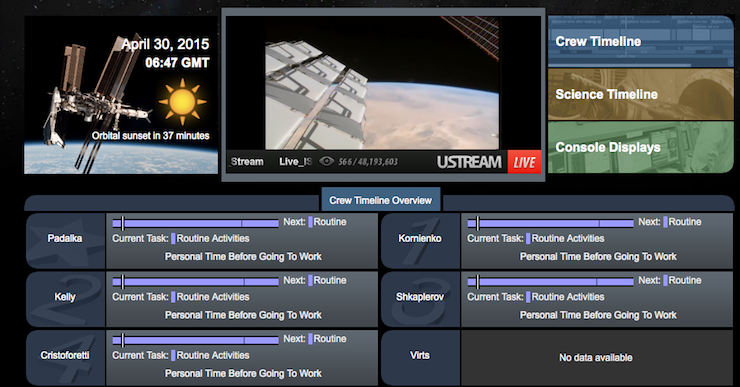Select the Shkaplerov crew card
Screen dimensions: 740x387
[420, 299]
